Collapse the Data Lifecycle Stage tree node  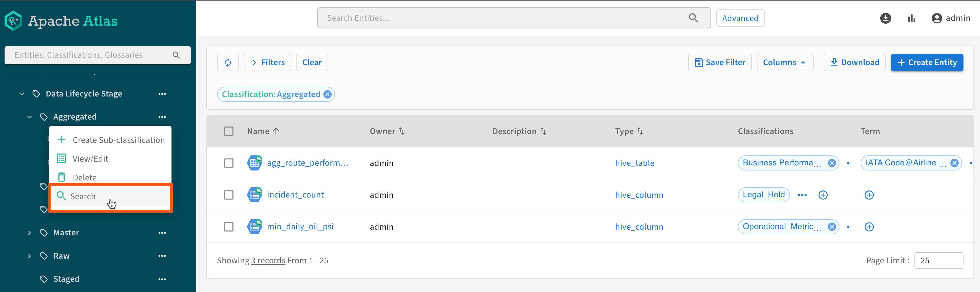click(x=22, y=94)
